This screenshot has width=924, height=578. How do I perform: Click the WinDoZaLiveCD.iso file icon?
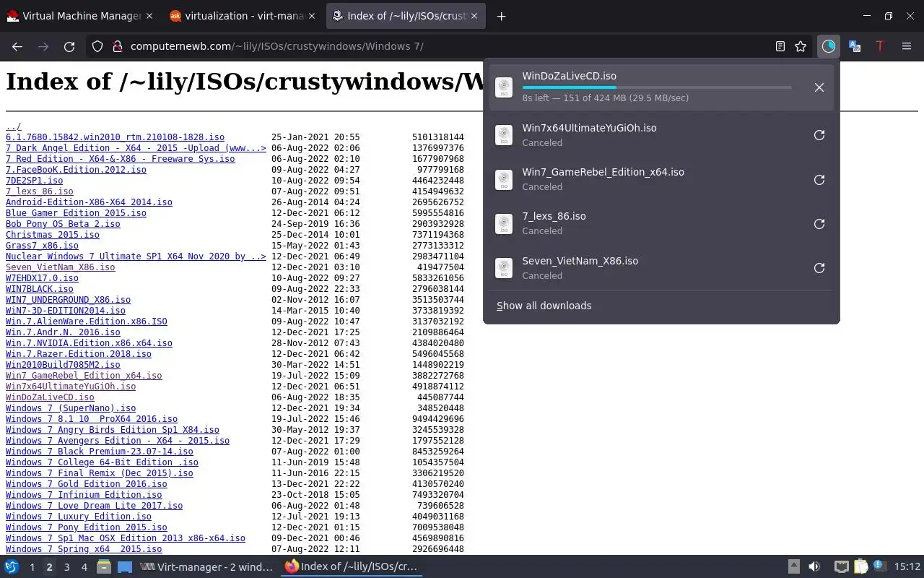point(504,87)
